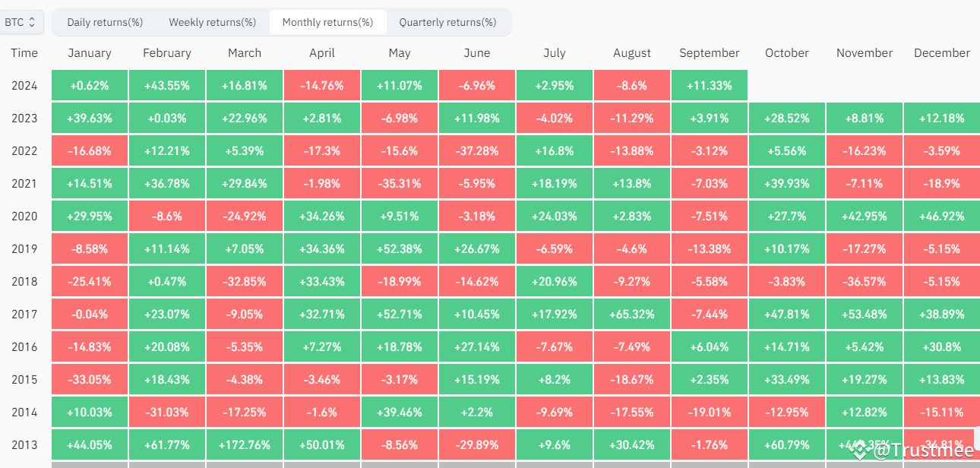Click the December column header
980x468 pixels.
(x=941, y=52)
